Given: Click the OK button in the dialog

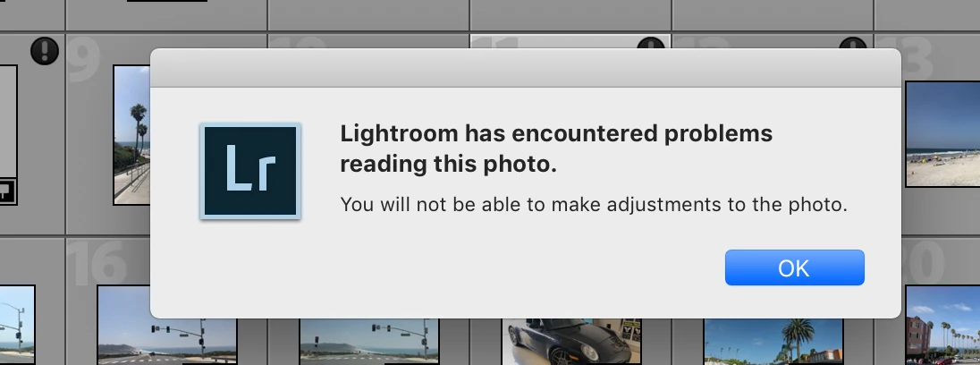Looking at the screenshot, I should click(794, 267).
